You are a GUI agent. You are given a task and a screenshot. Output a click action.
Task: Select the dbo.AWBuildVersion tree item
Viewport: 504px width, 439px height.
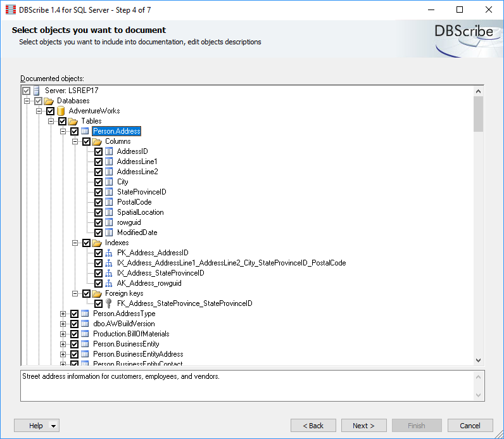click(x=123, y=324)
